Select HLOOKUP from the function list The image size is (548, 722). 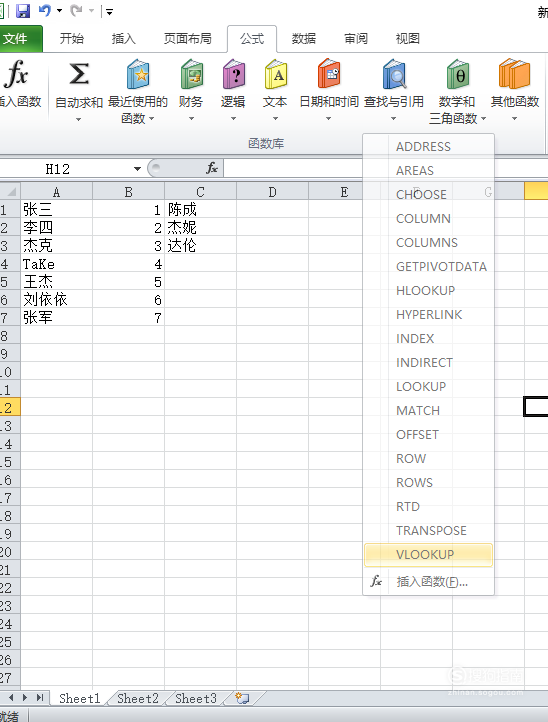(428, 291)
